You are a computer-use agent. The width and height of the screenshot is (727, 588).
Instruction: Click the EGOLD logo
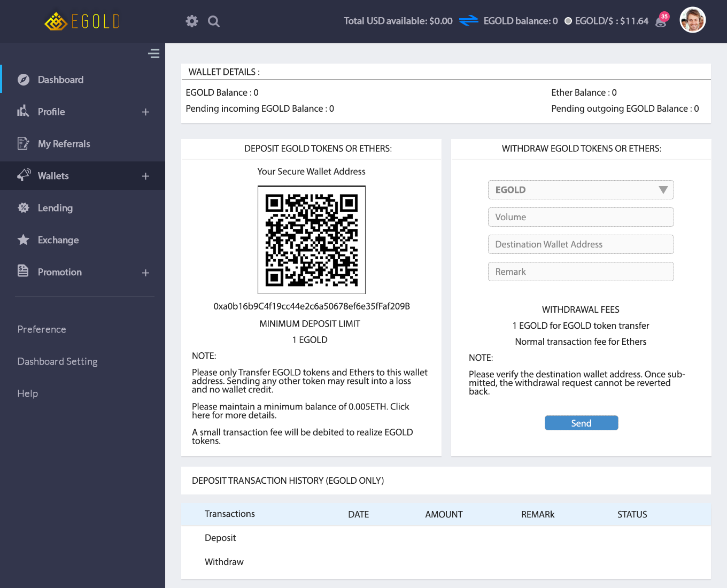pyautogui.click(x=82, y=21)
